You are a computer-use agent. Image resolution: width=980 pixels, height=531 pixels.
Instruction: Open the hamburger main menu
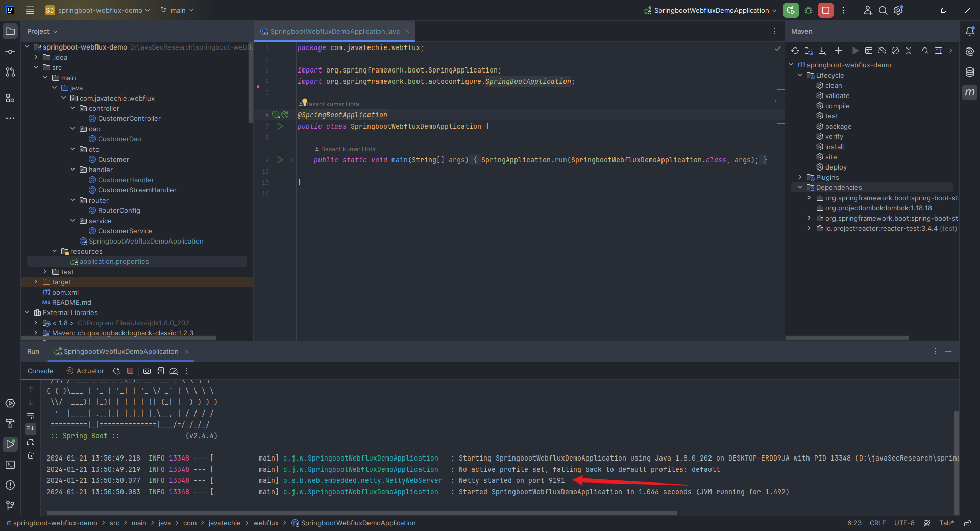tap(30, 10)
